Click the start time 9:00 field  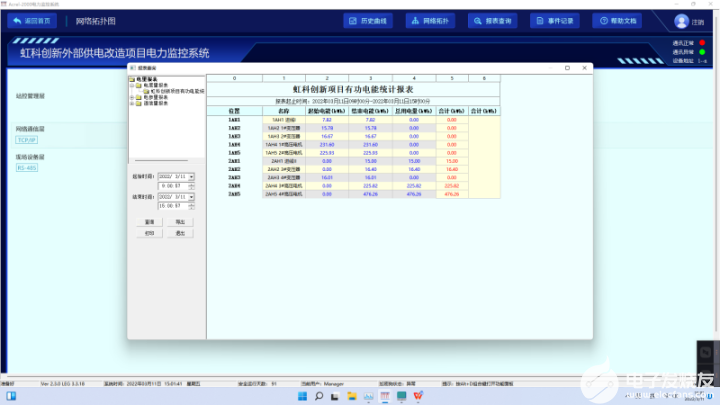[x=173, y=186]
